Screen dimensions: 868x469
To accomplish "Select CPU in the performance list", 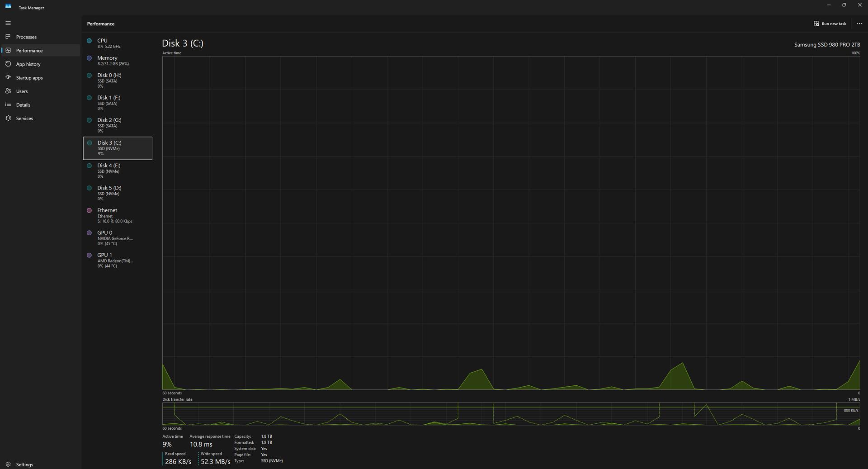I will (118, 43).
